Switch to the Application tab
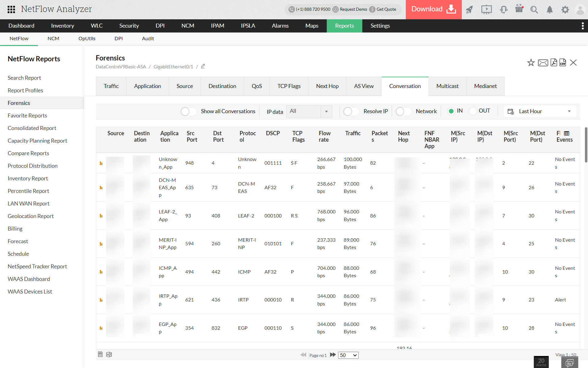588x368 pixels. pos(147,86)
